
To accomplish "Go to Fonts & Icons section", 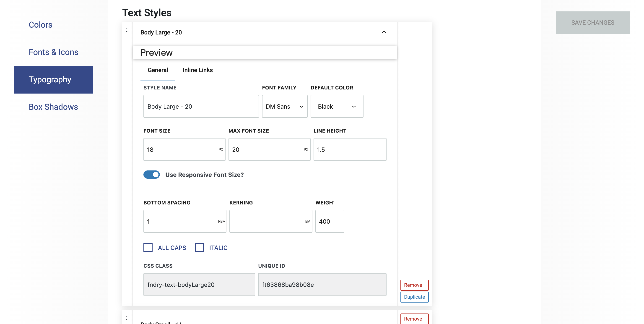I will pyautogui.click(x=54, y=52).
